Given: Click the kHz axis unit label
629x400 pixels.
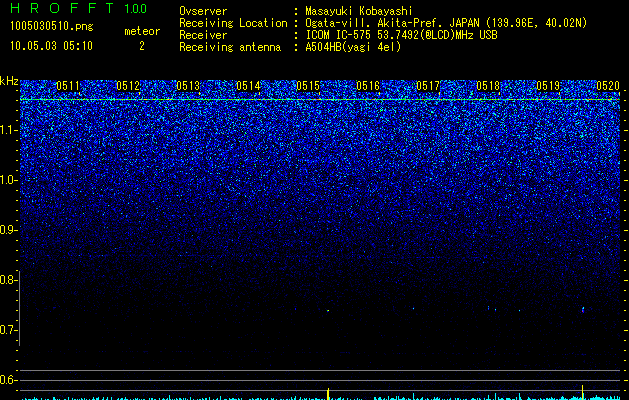Looking at the screenshot, I should coord(9,81).
